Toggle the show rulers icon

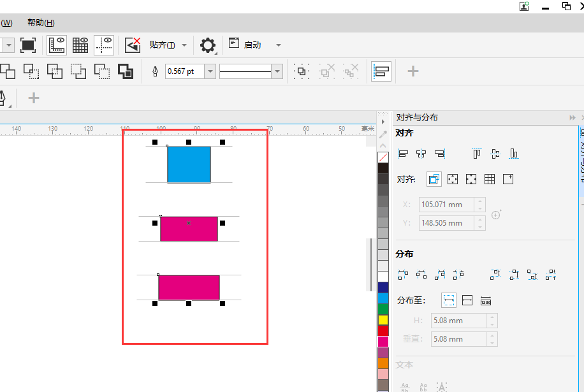coord(57,45)
